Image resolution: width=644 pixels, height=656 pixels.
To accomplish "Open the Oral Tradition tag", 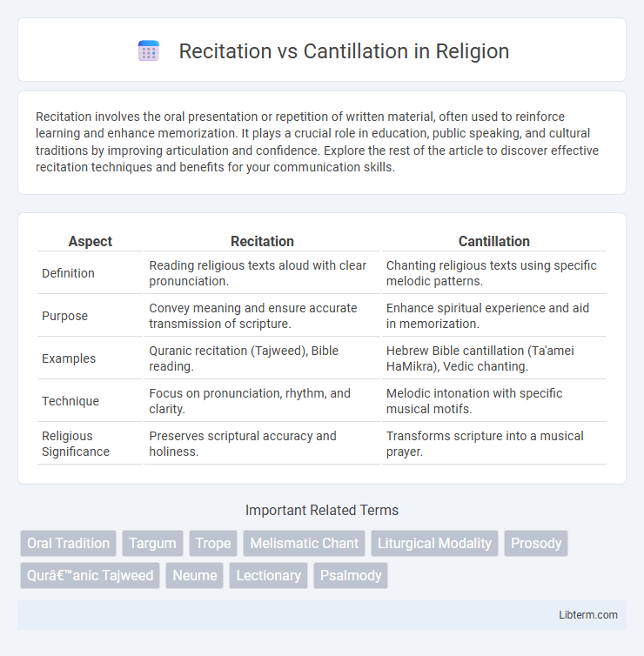I will tap(68, 543).
